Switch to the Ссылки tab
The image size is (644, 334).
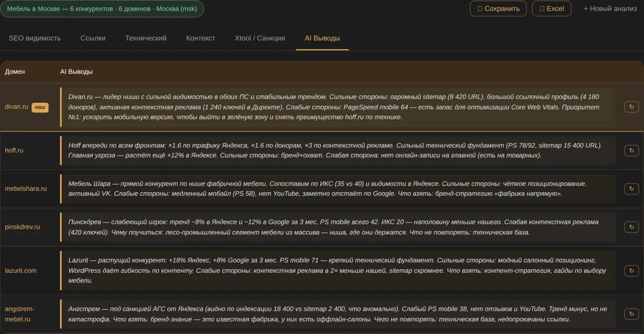tap(93, 38)
